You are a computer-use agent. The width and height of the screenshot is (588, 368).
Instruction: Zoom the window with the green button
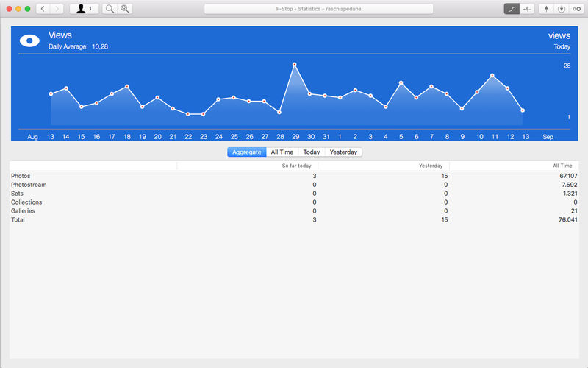[27, 9]
